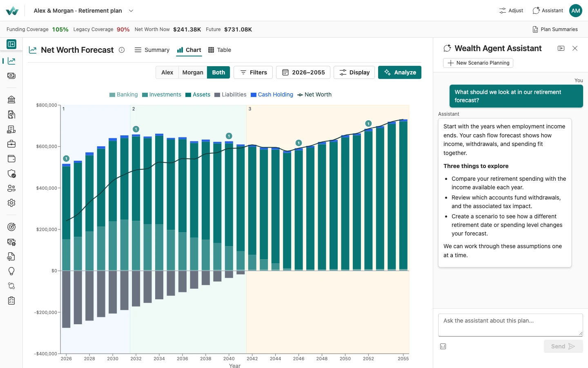Open Plan Summaries
Viewport: 588px width, 368px height.
(x=555, y=29)
